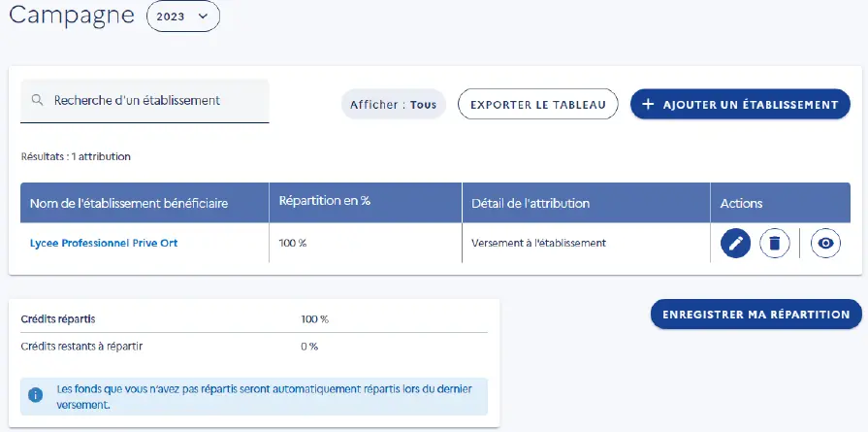Viewport: 868px width, 432px height.
Task: Open the Campagne 2023 year dropdown
Action: point(182,17)
